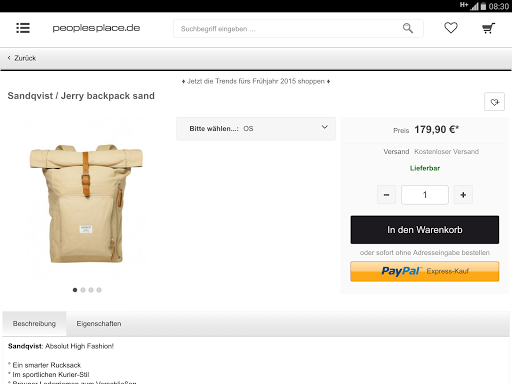Click the search magnifier icon
This screenshot has width=512, height=384.
click(408, 28)
